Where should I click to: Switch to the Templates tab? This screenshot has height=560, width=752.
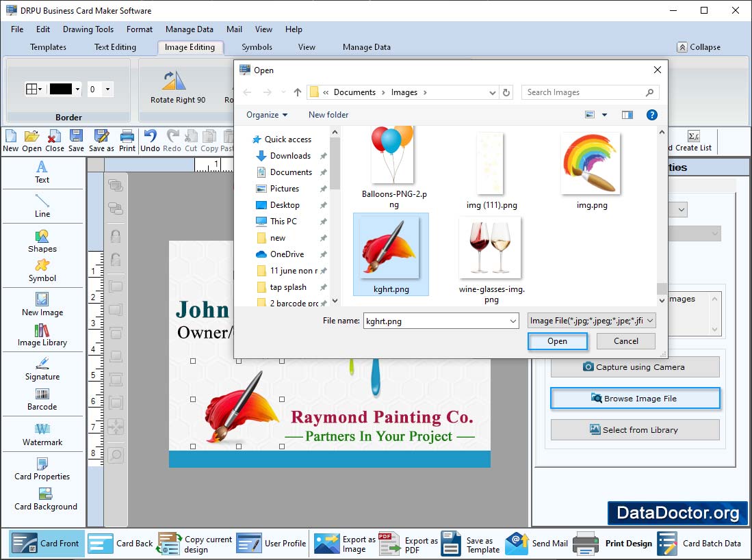pos(48,47)
